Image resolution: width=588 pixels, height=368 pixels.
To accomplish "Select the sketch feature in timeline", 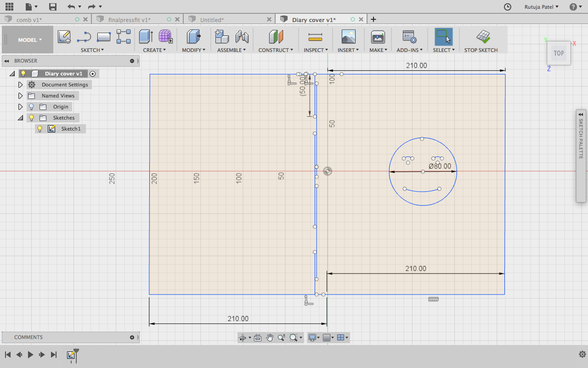I will click(x=71, y=355).
